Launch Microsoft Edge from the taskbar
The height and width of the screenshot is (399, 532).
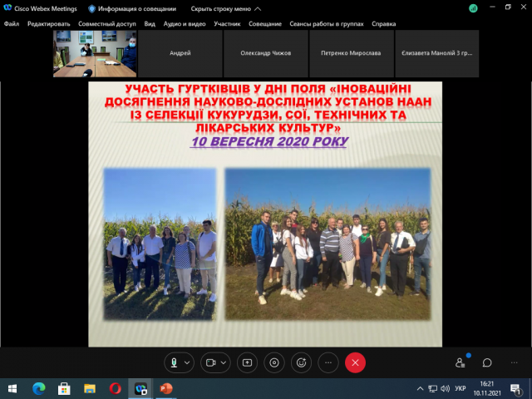[x=39, y=388]
